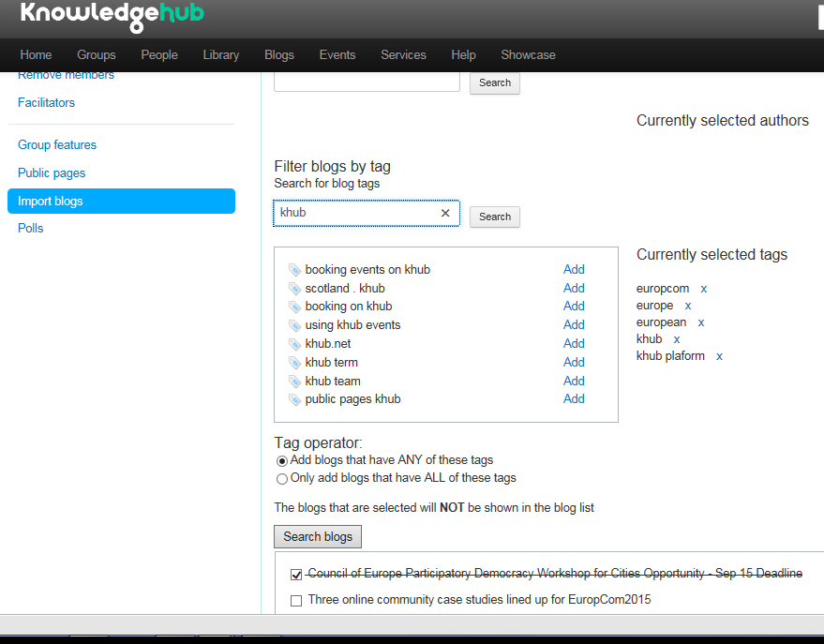This screenshot has height=644, width=824.
Task: Click the Tag operator label
Action: (x=318, y=442)
